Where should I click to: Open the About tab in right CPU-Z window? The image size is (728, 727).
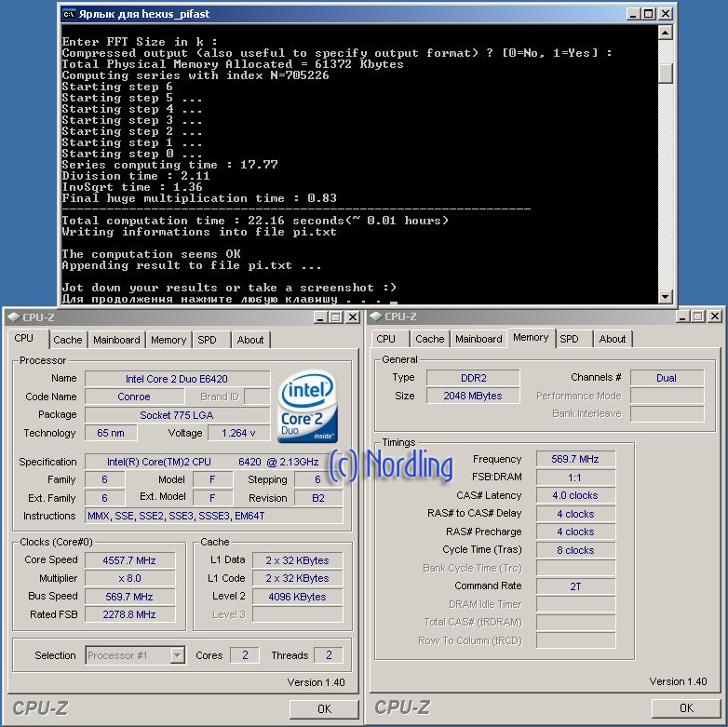[613, 339]
